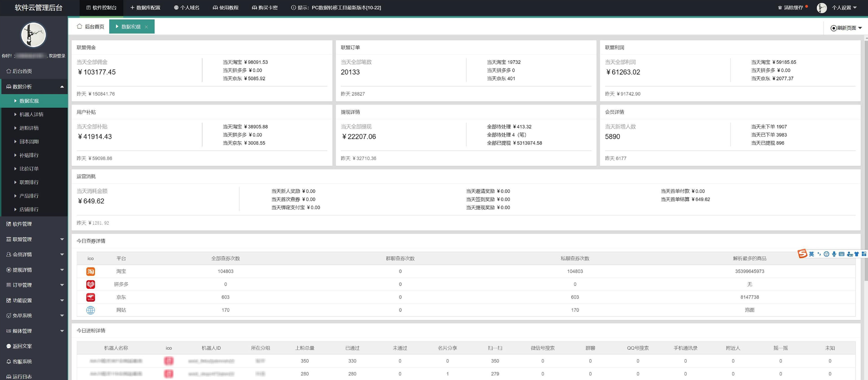Click the 联盟利润 total ￥61263.02
868x380 pixels.
623,72
